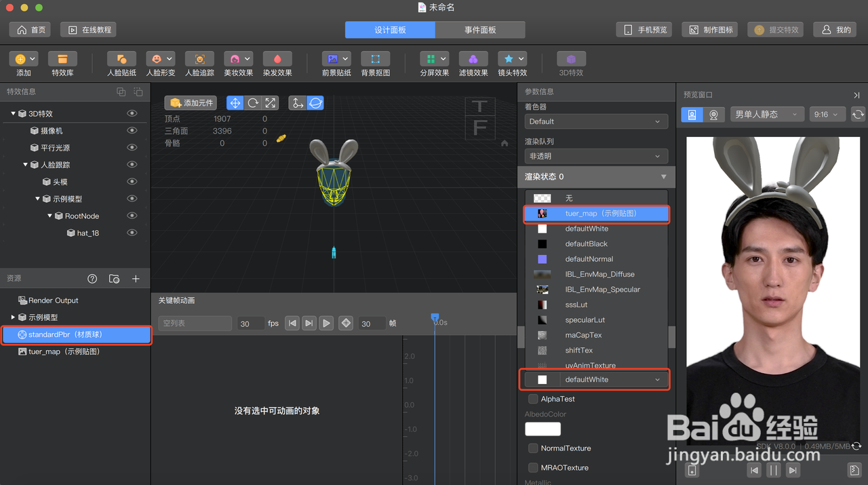Toggle visibility of 3D特效 node

[x=132, y=113]
